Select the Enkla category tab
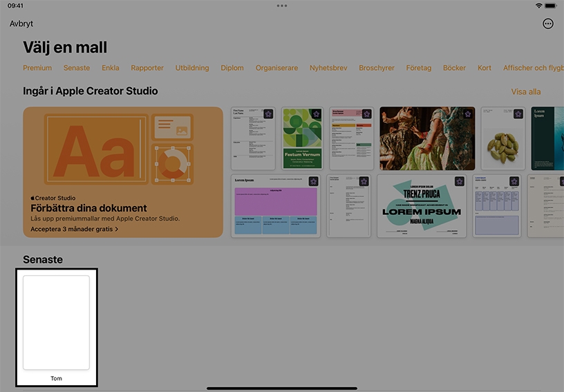The height and width of the screenshot is (392, 564). (x=111, y=68)
